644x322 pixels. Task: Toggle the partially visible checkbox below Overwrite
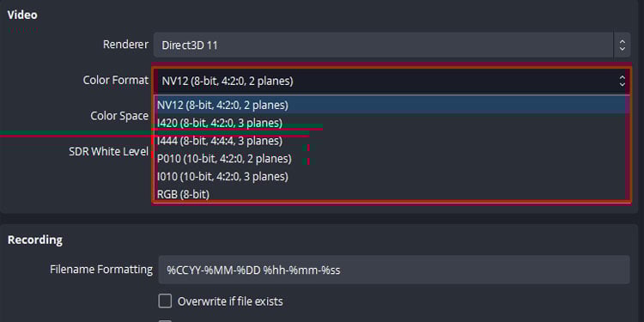(165, 321)
